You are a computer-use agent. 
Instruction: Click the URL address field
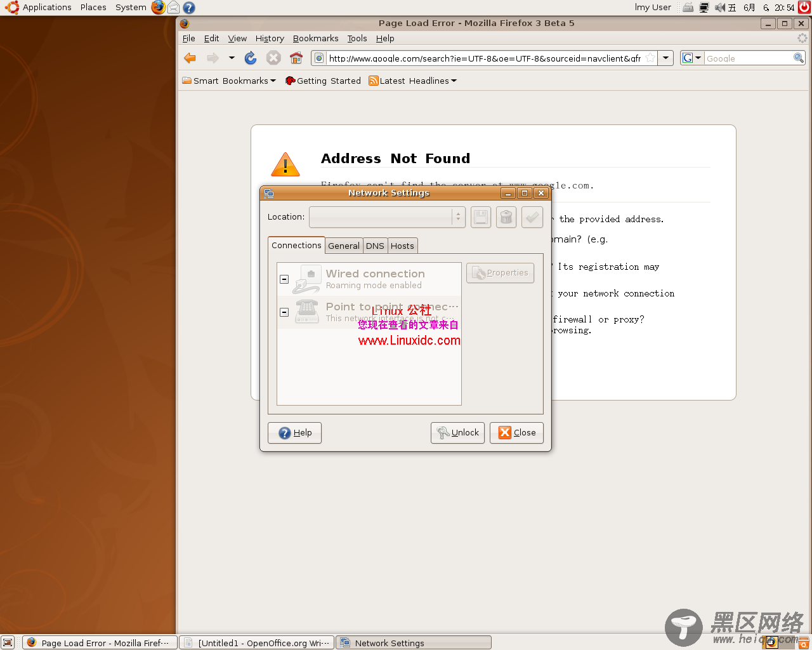click(484, 58)
